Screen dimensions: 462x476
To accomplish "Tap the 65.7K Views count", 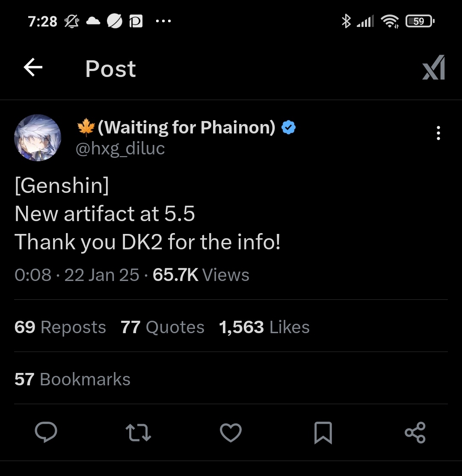I will coord(201,275).
